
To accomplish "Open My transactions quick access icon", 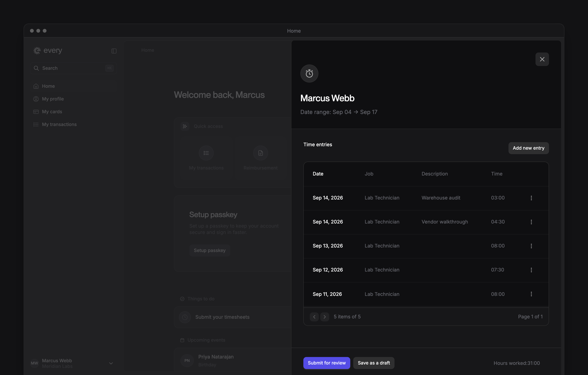I will tap(206, 153).
